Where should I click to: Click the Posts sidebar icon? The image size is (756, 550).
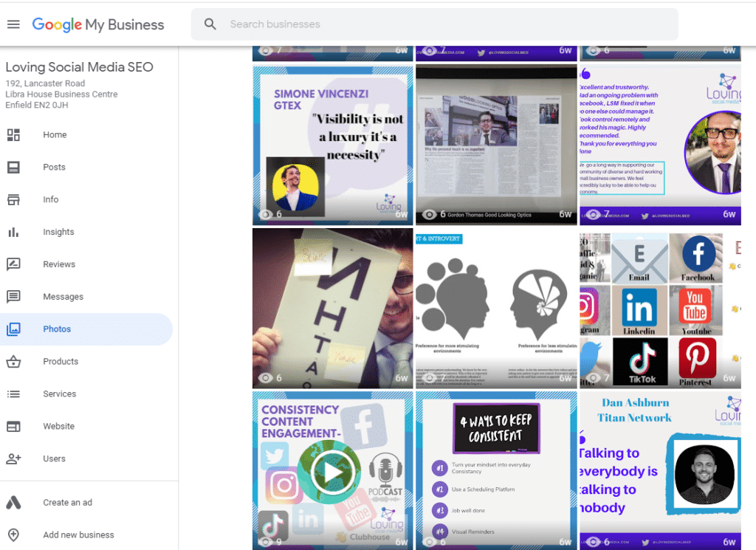point(13,168)
